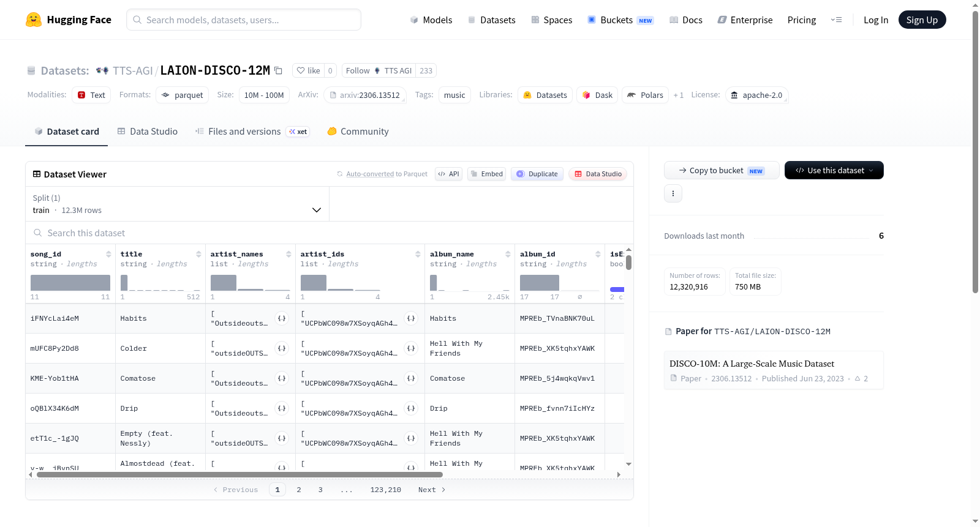Focus the Search this dataset field
Viewport: 980px width, 527px height.
coord(330,233)
